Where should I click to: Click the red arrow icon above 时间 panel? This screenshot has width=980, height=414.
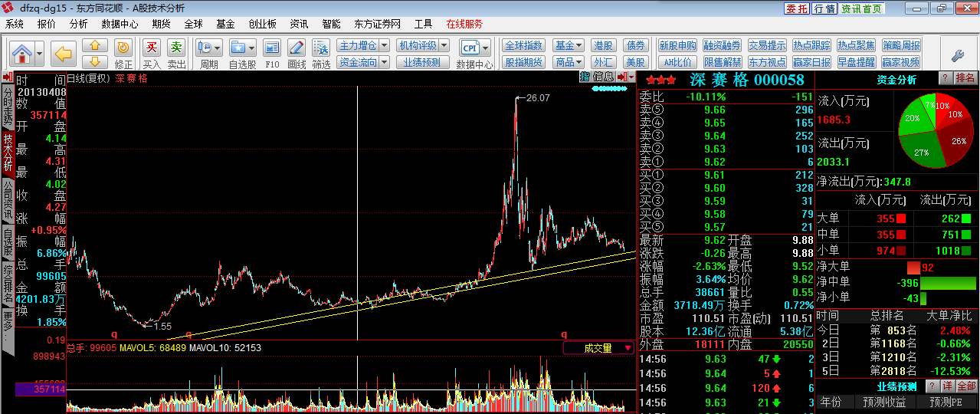click(7, 77)
